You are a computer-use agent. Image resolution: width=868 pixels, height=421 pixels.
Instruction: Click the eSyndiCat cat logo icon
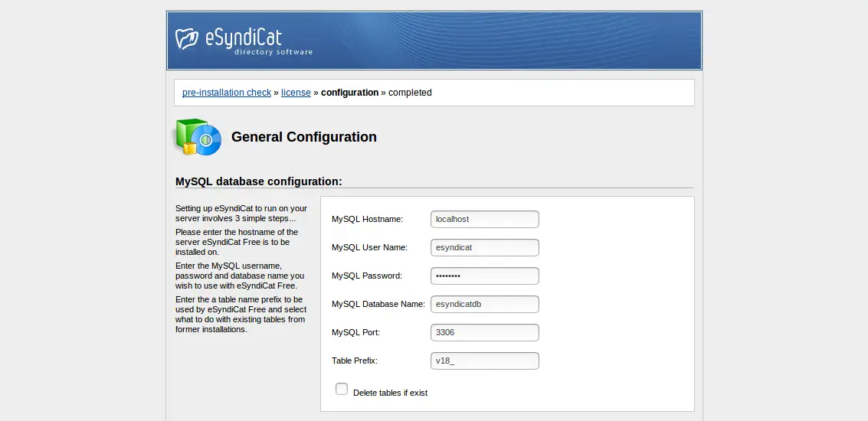[187, 39]
